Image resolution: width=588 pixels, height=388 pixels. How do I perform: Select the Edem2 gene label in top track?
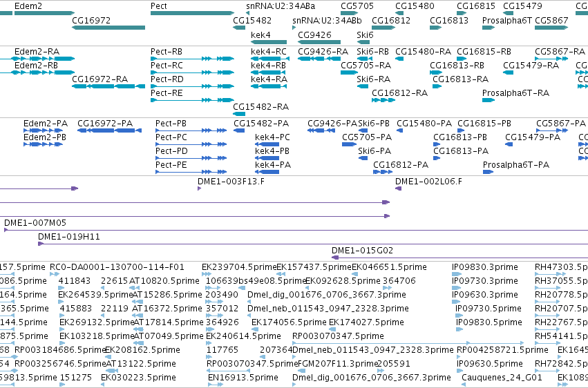[28, 6]
